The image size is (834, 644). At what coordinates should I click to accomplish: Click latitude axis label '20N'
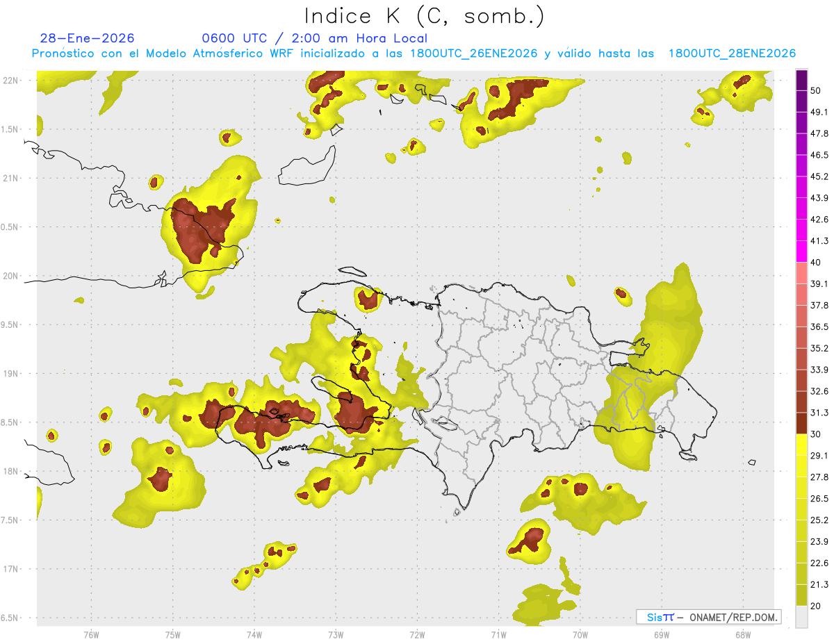click(x=10, y=276)
